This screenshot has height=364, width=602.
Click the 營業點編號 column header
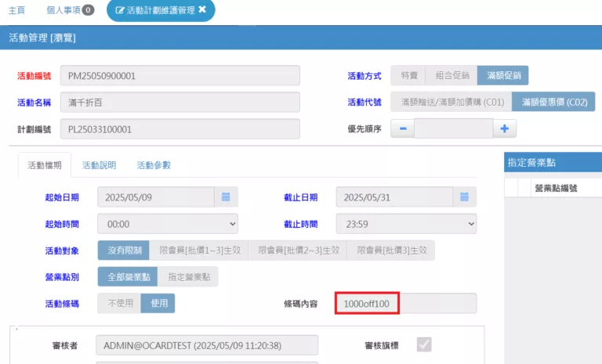click(556, 188)
